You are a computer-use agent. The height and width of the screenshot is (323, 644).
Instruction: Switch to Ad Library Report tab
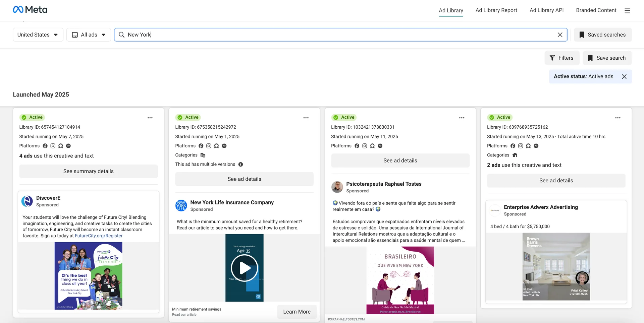coord(496,10)
